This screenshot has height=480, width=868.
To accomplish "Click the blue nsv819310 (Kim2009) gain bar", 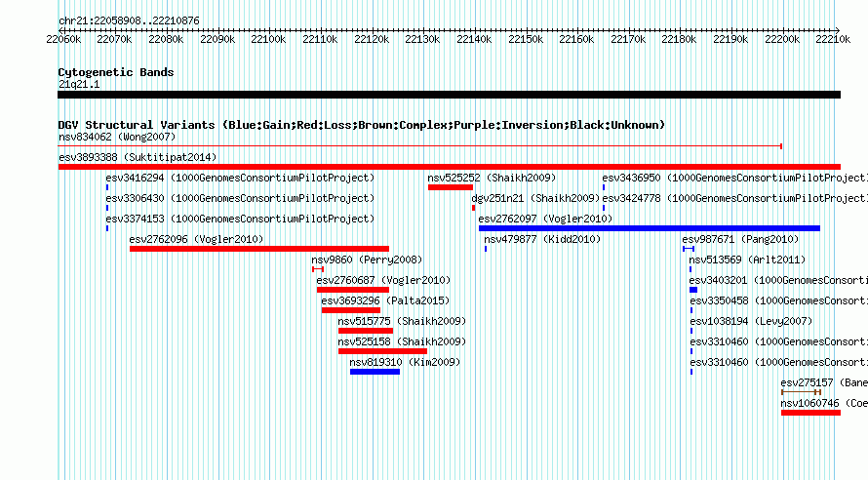I will tap(375, 372).
